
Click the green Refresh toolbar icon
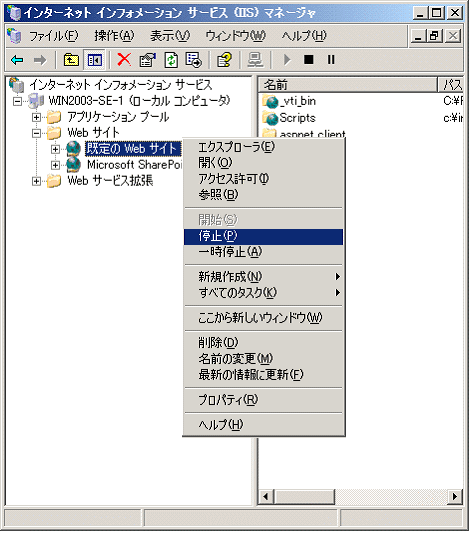coord(171,60)
